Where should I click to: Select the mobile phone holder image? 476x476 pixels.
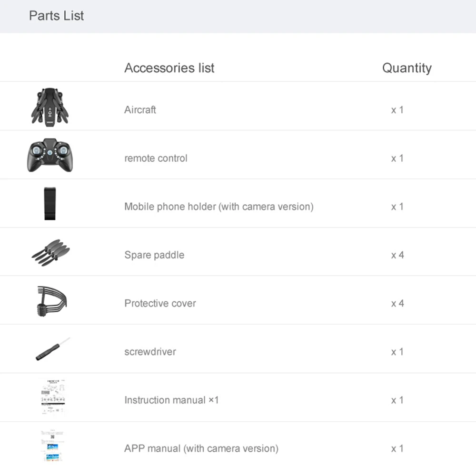pyautogui.click(x=50, y=204)
